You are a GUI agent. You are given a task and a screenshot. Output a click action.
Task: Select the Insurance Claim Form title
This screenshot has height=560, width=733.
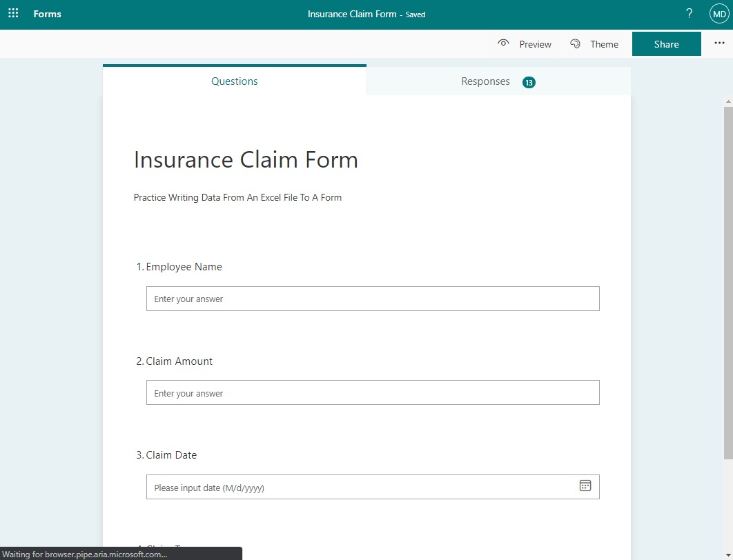[246, 159]
